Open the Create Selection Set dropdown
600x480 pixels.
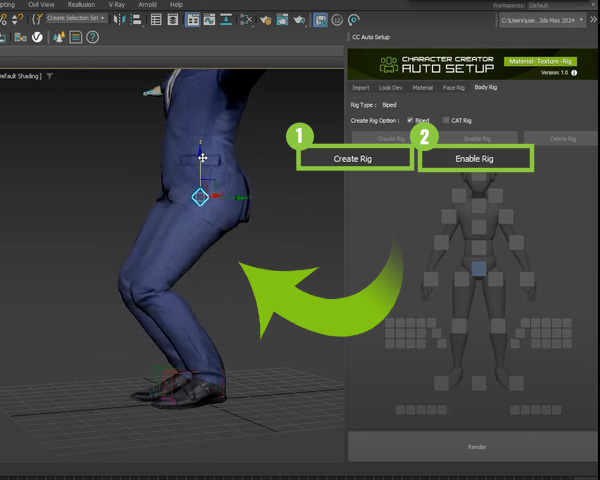click(77, 18)
